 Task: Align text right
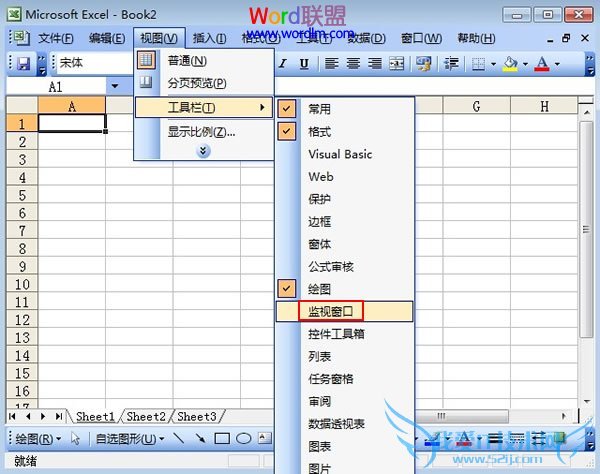pos(375,64)
